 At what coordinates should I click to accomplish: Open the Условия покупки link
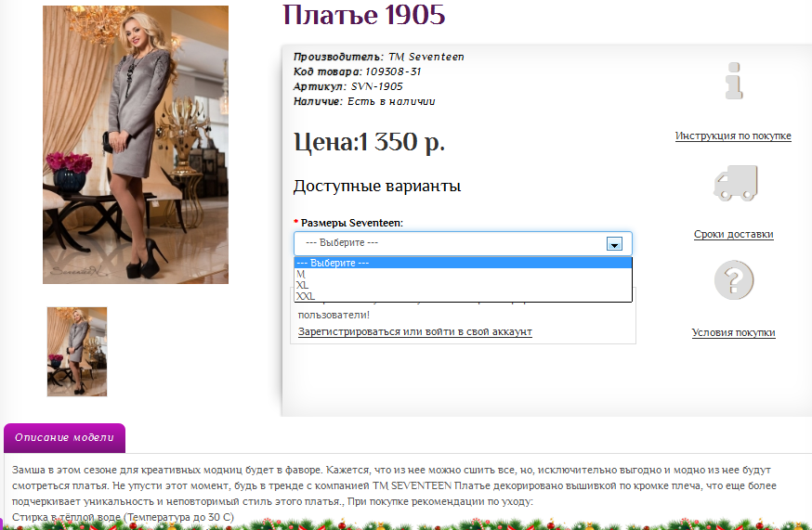point(733,332)
